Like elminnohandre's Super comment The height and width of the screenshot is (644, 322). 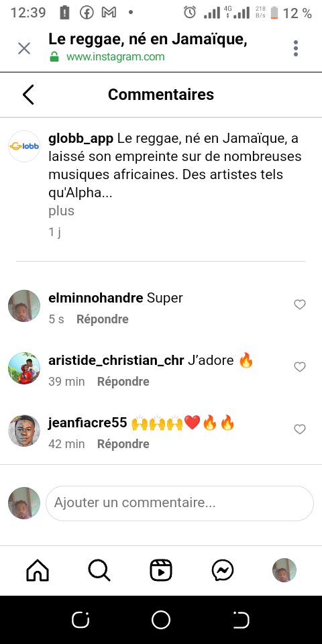point(300,305)
